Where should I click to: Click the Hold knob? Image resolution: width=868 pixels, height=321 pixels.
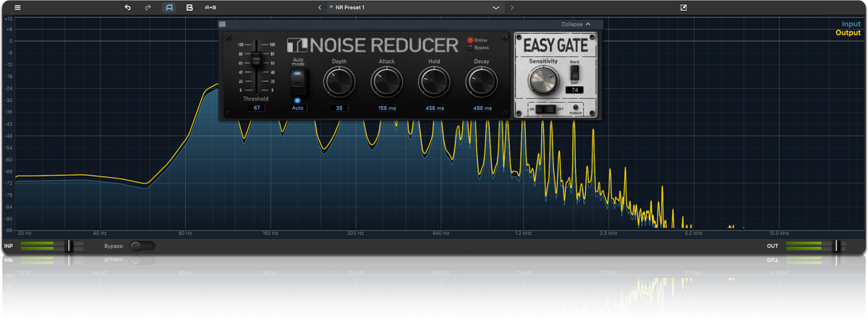point(434,82)
